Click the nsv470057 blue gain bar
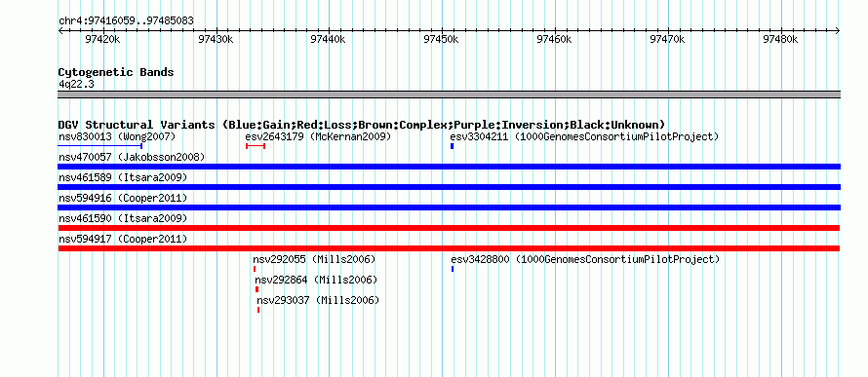Image resolution: width=868 pixels, height=377 pixels. [x=449, y=167]
